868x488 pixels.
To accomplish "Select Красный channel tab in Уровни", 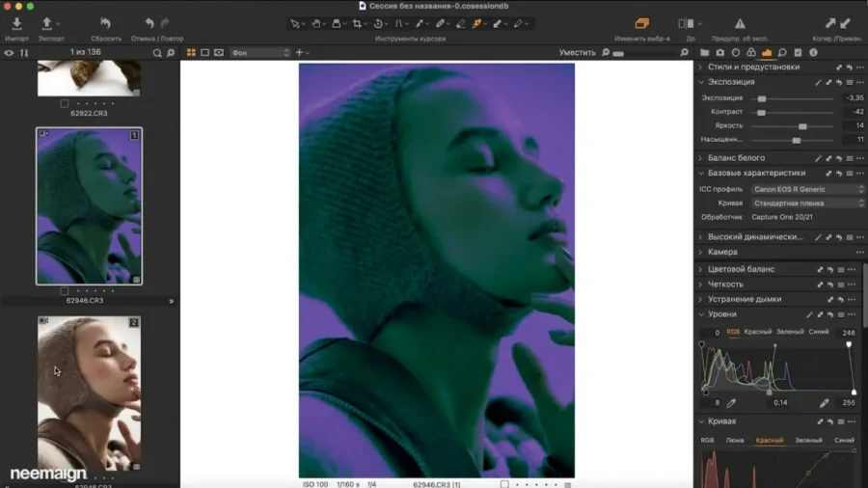I will tap(758, 332).
